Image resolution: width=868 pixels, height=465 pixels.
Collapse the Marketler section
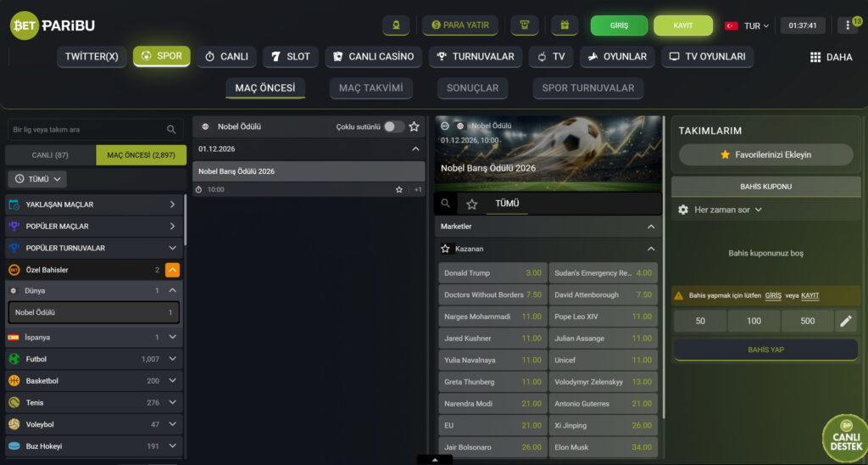(x=651, y=227)
